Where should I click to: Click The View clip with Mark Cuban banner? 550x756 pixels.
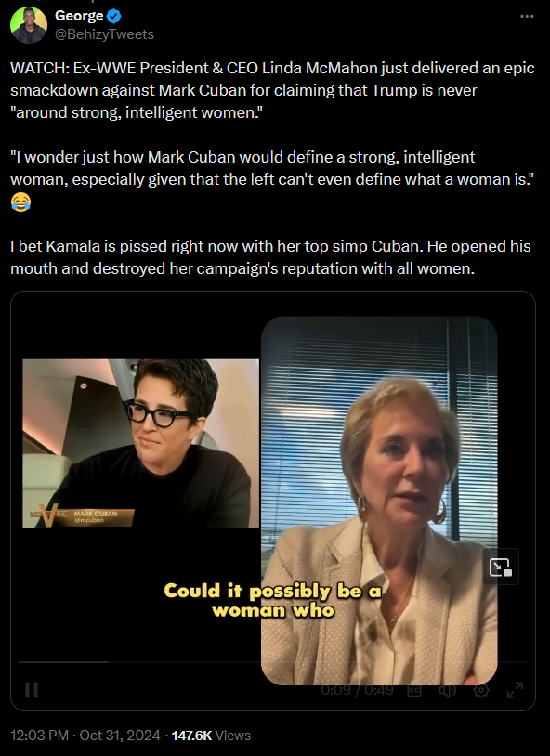(x=140, y=443)
